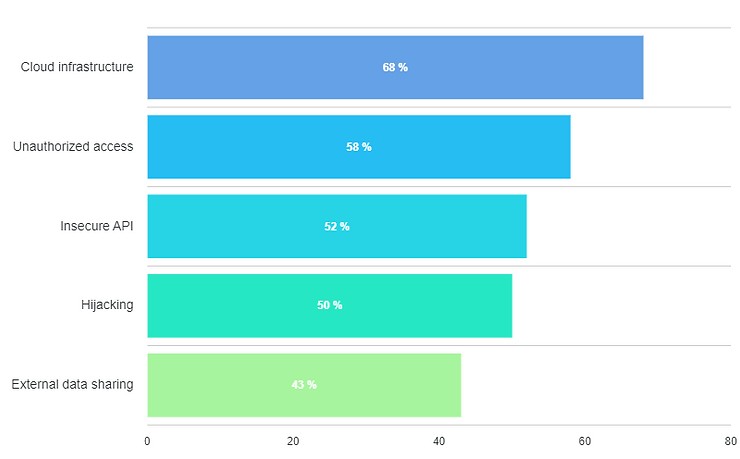Select the 58 % data label
This screenshot has height=459, width=740.
(359, 146)
